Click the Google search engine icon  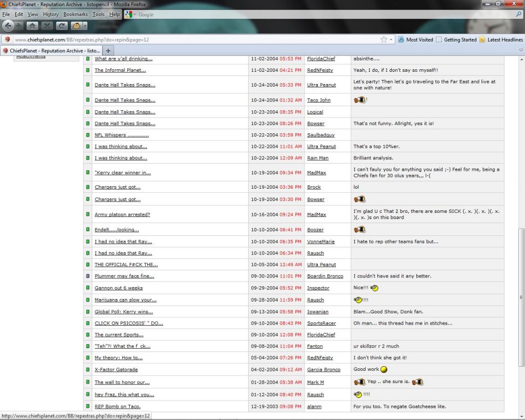(x=128, y=14)
